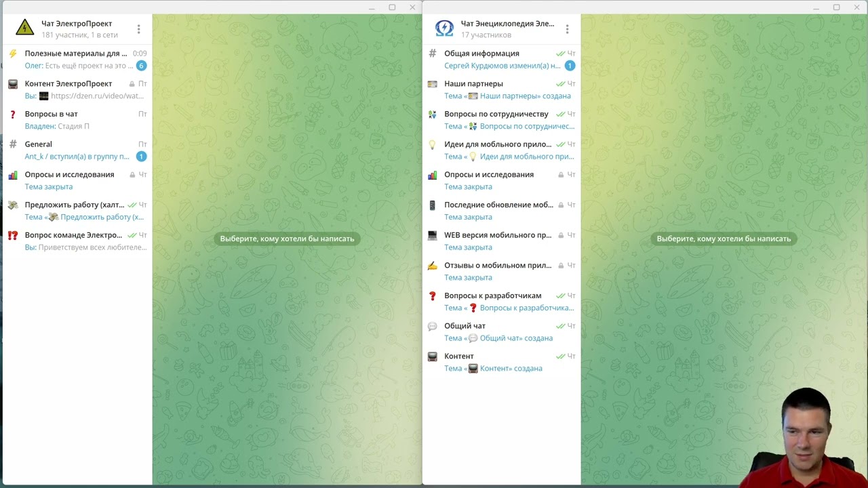
Task: Click card icon of Наши партнеры topic
Action: pos(433,84)
